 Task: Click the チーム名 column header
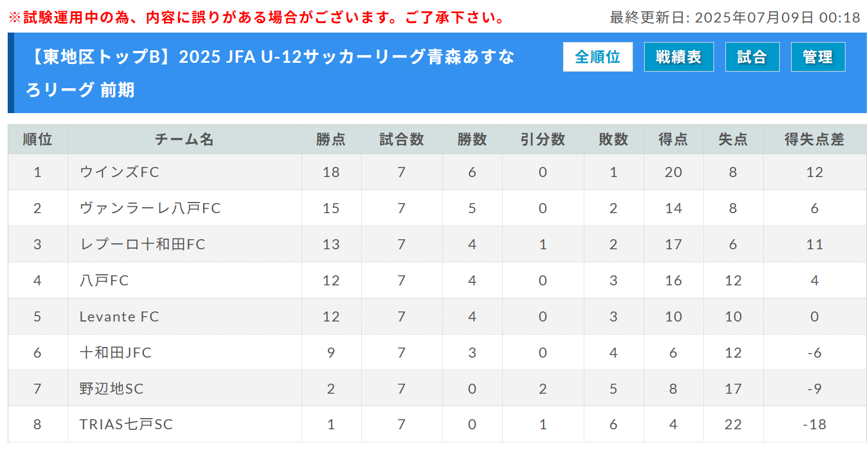point(184,139)
